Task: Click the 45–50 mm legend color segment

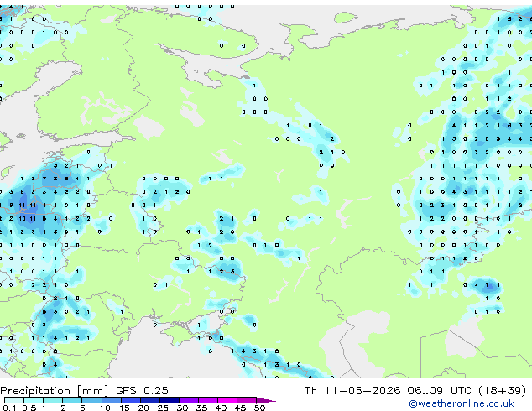Action: tap(247, 400)
